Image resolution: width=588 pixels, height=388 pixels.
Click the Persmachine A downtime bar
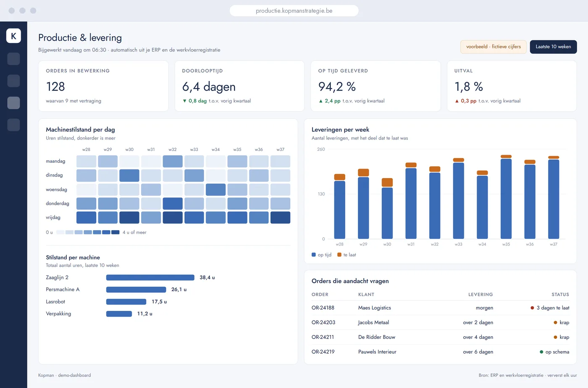click(136, 289)
